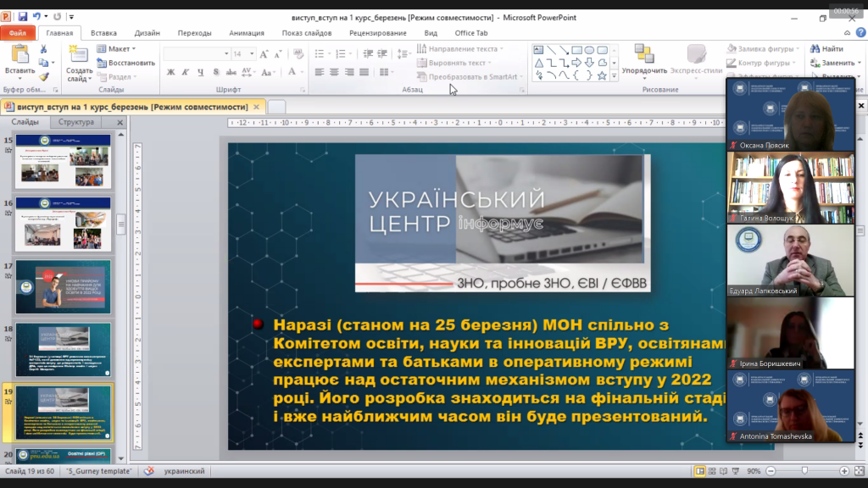Screen dimensions: 868x488
Task: Click the Восстановить button
Action: 126,63
